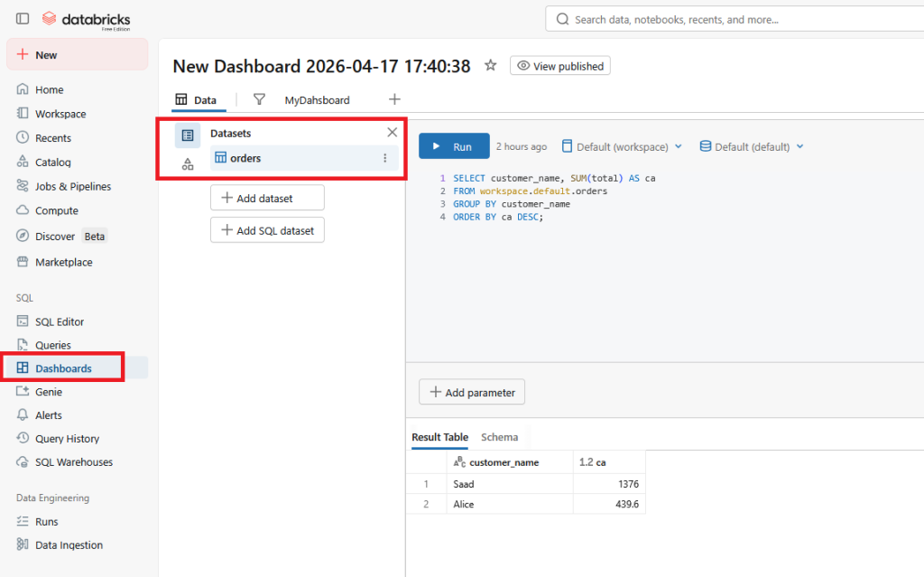This screenshot has height=577, width=924.
Task: Run the SQL query
Action: tap(454, 146)
